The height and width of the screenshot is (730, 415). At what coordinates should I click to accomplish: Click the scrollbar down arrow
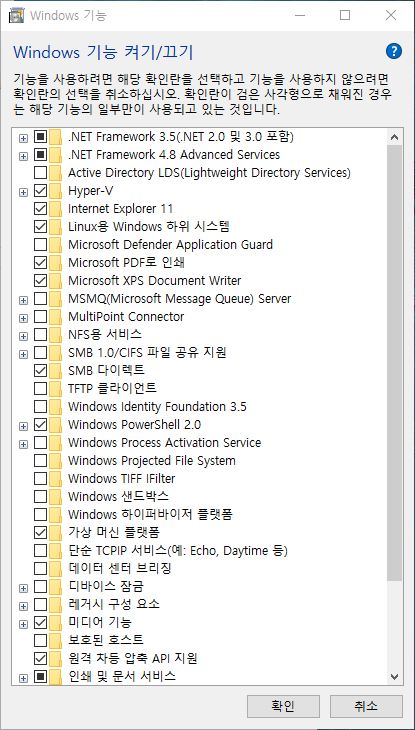(395, 676)
